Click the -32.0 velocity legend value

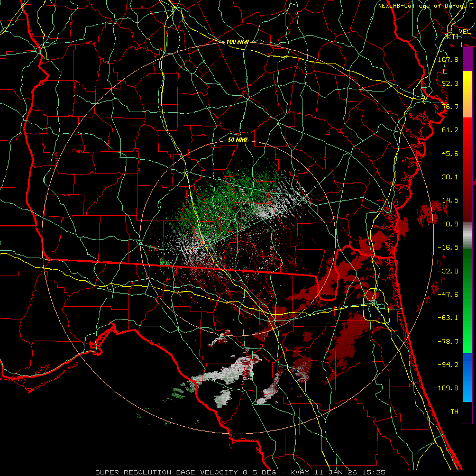coord(448,271)
